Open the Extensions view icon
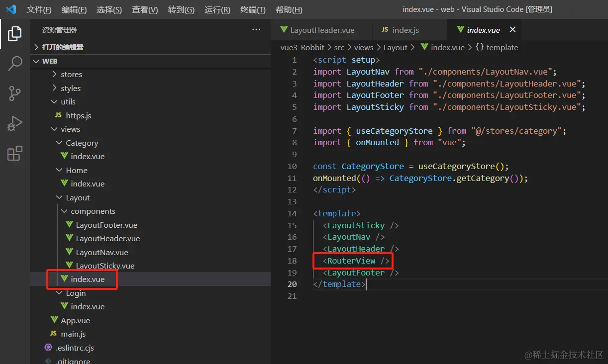608x364 pixels. [x=15, y=153]
